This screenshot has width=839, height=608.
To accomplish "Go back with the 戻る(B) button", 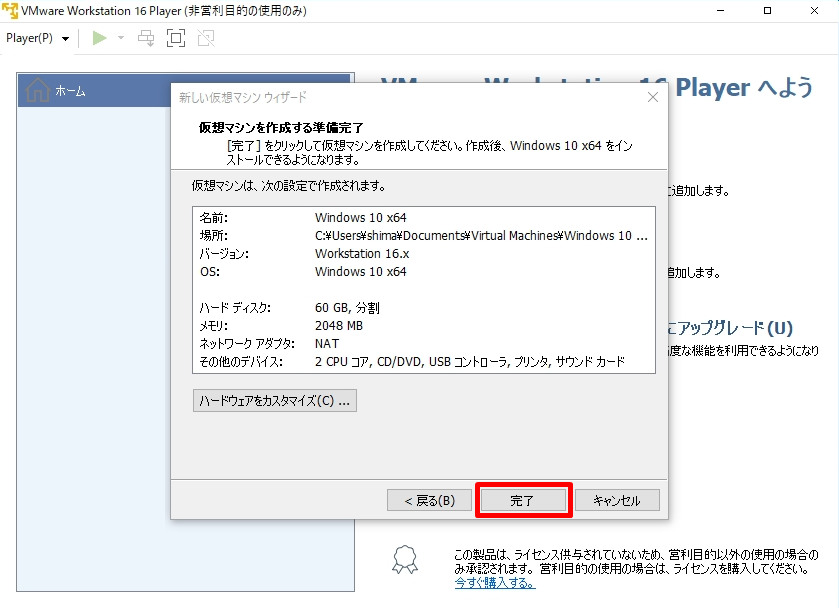I will 429,500.
